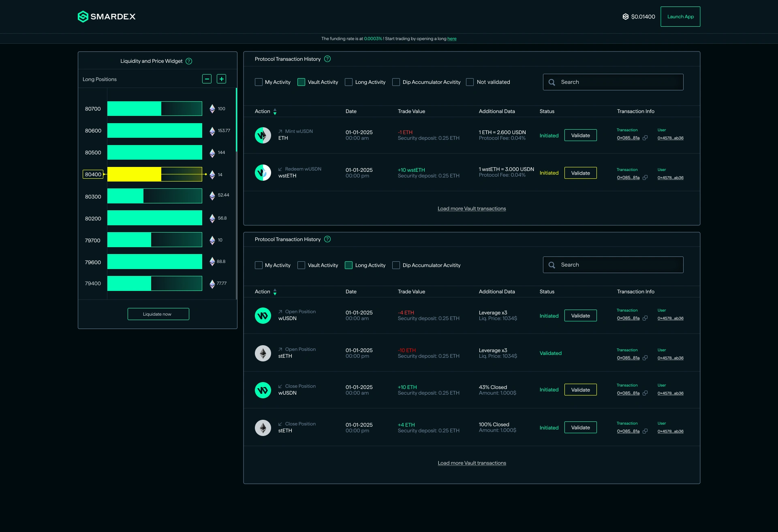This screenshot has height=532, width=778.
Task: Click the wUSDN token icon on Mint row
Action: coord(263,135)
